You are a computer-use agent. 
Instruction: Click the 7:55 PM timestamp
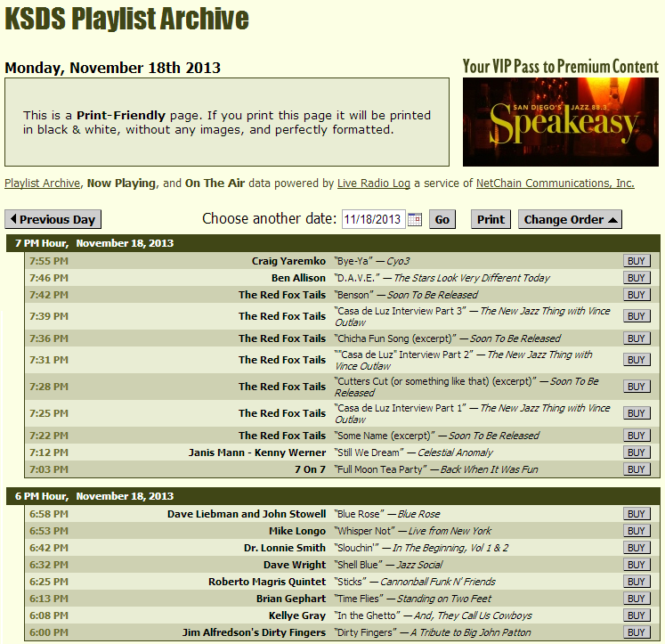tap(49, 261)
